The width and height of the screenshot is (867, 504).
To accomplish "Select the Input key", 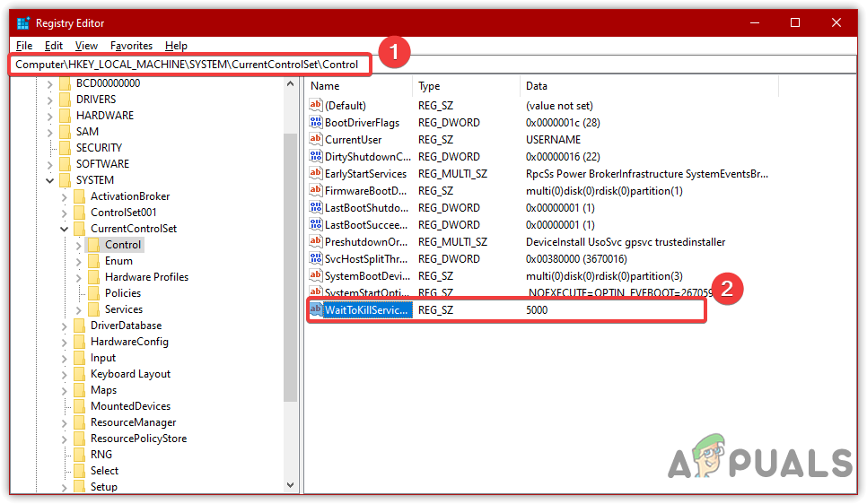I will 103,358.
